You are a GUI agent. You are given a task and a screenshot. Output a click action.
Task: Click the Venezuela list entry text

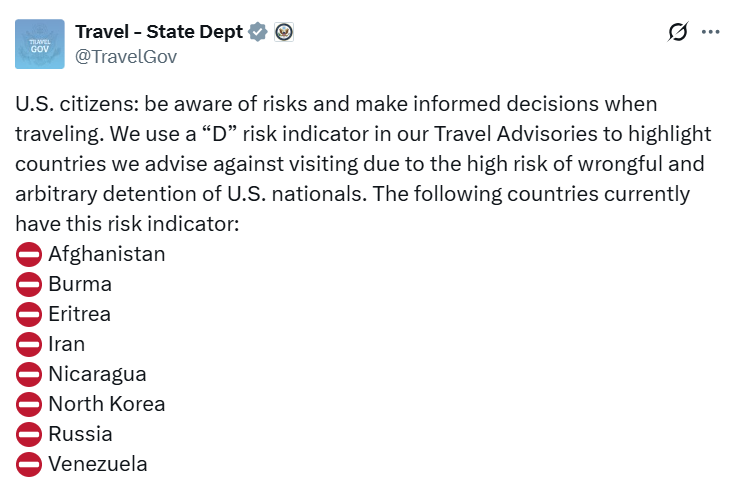[x=98, y=464]
